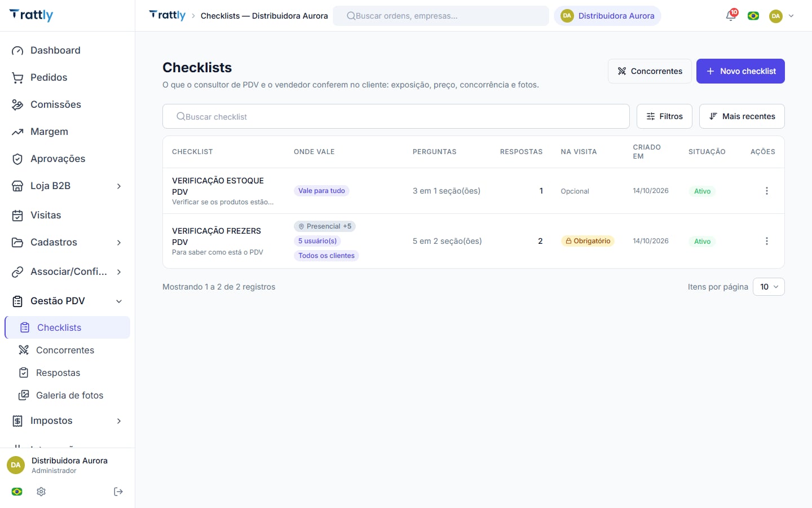Click the VERIFICAÇÃO FREZERS PDV checklist name
This screenshot has width=812, height=508.
(217, 236)
